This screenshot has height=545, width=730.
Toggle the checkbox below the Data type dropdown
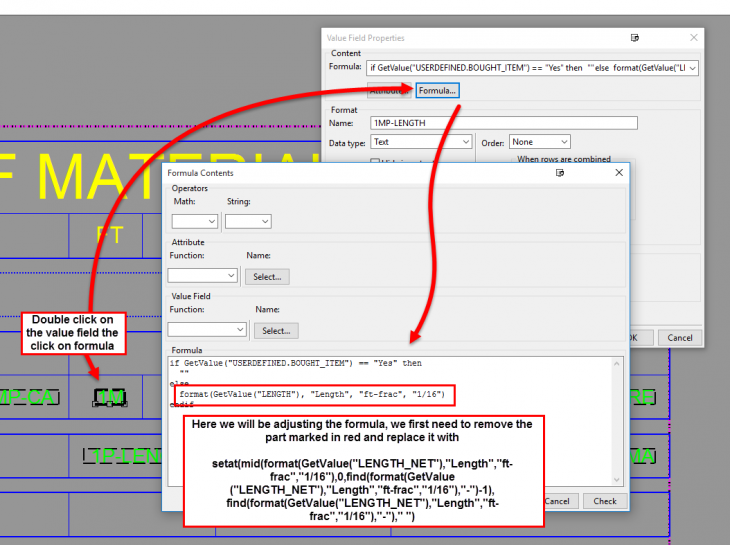pyautogui.click(x=376, y=162)
